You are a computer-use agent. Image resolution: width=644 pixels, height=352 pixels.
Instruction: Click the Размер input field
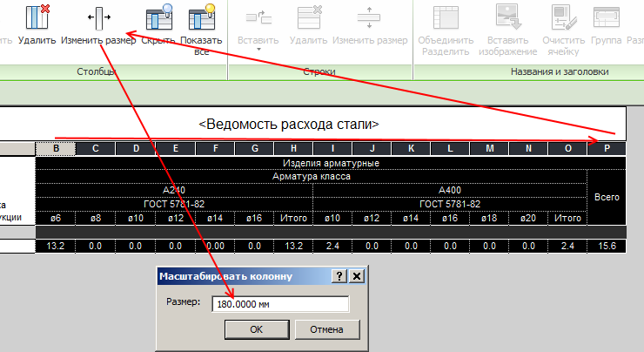[x=280, y=304]
